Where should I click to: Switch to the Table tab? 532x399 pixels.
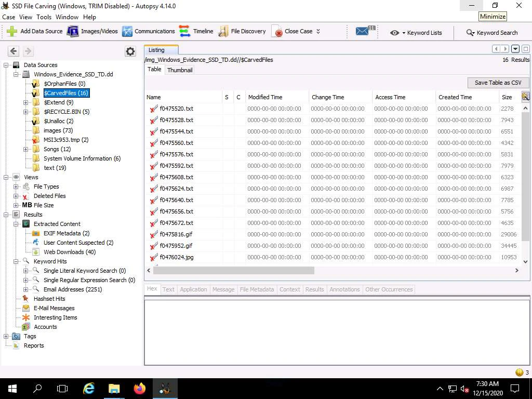[x=154, y=69]
